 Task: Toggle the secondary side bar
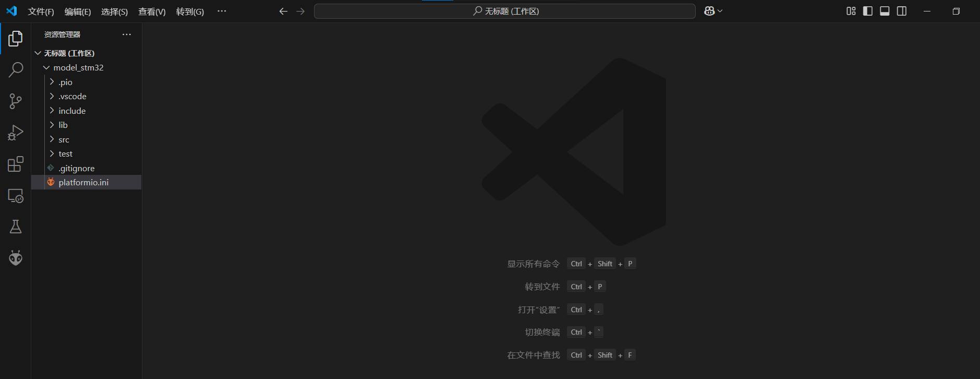pos(902,11)
